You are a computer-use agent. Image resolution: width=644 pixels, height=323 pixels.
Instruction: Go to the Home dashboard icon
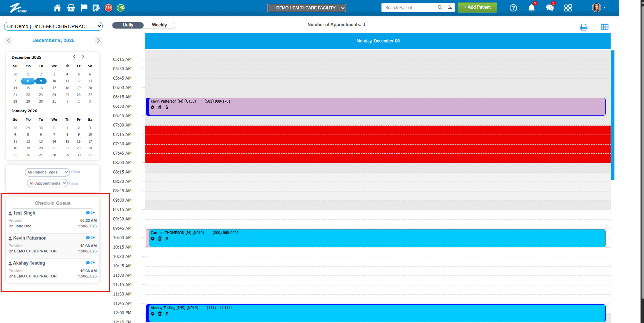coord(57,8)
